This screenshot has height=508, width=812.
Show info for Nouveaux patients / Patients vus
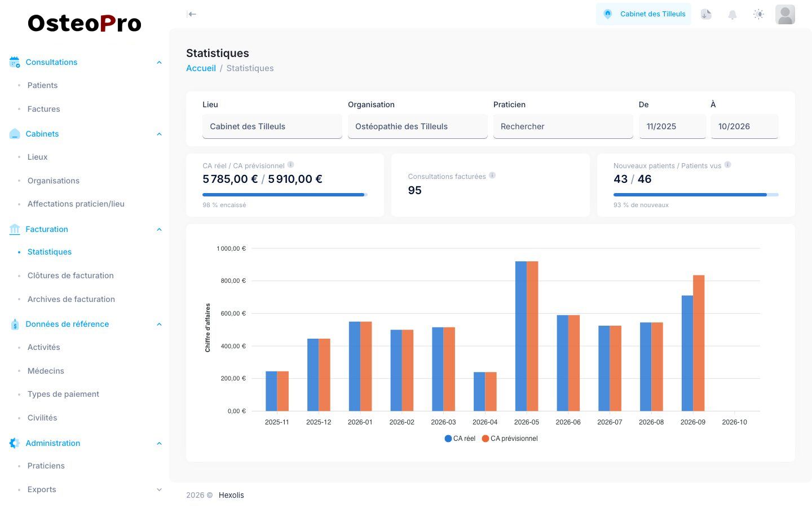(728, 165)
